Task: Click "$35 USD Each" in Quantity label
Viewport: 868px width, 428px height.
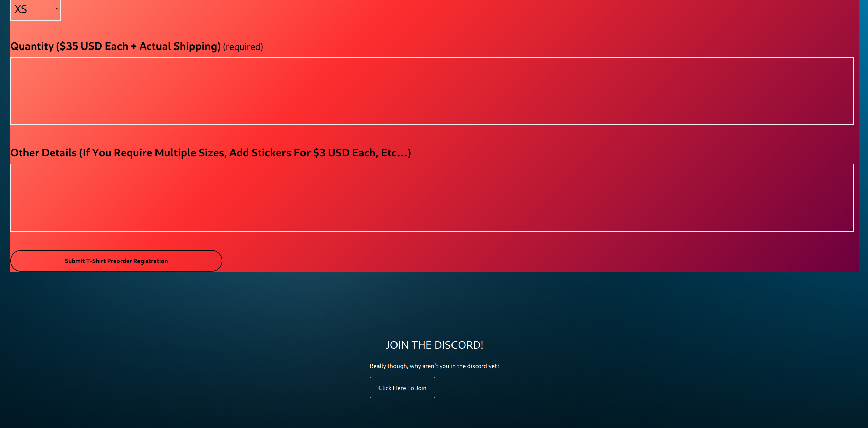Action: point(94,46)
